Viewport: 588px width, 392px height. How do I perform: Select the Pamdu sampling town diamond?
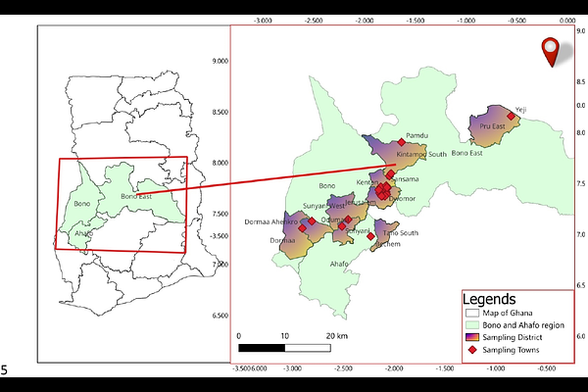pos(402,142)
